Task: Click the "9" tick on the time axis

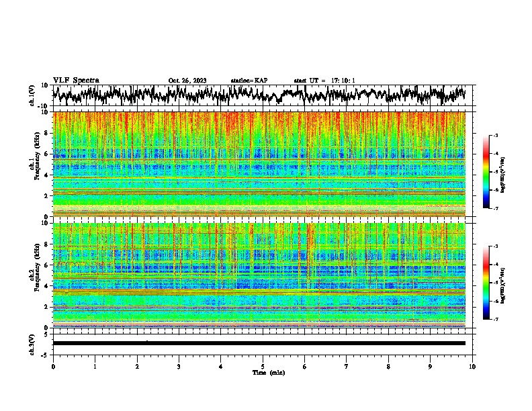Action: pos(430,367)
